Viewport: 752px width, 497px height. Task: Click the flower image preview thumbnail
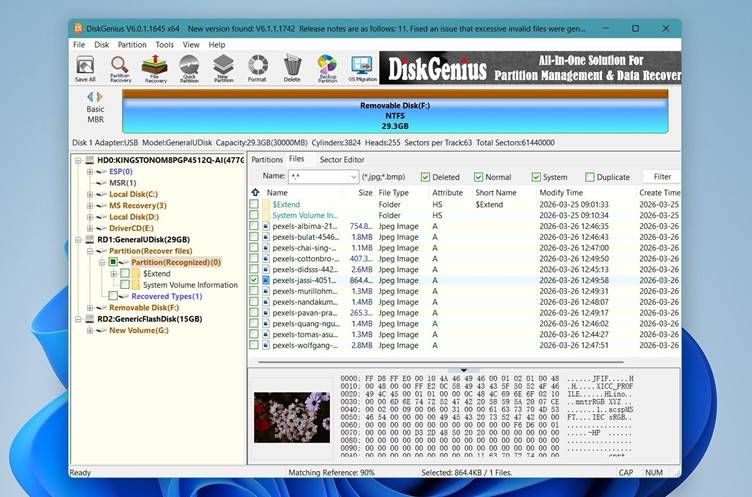(291, 417)
